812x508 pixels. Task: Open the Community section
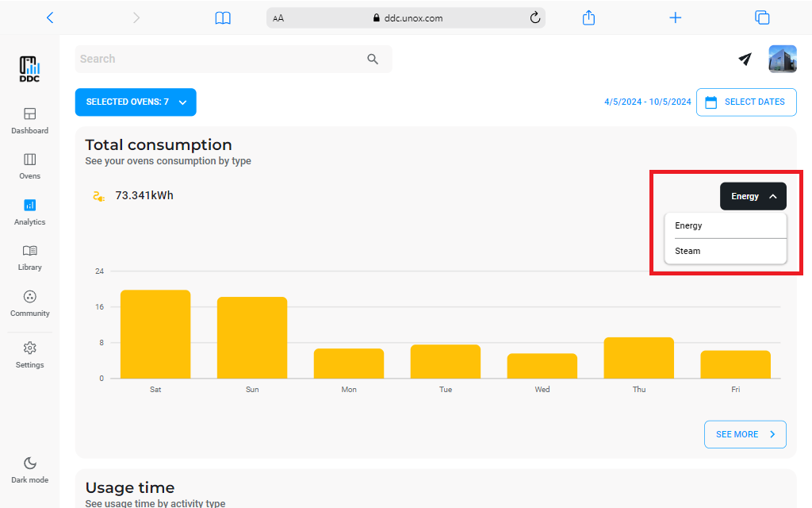[29, 298]
